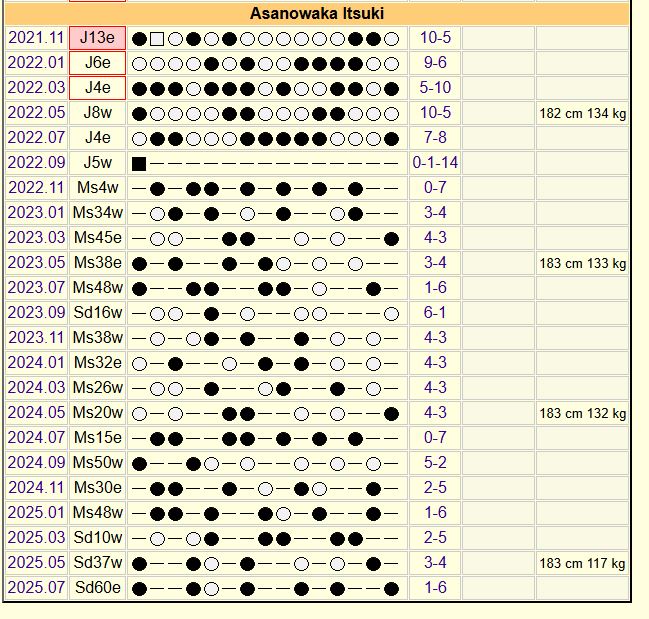Click the 10-5 record in 2021.11 row
This screenshot has height=619, width=649.
(435, 38)
